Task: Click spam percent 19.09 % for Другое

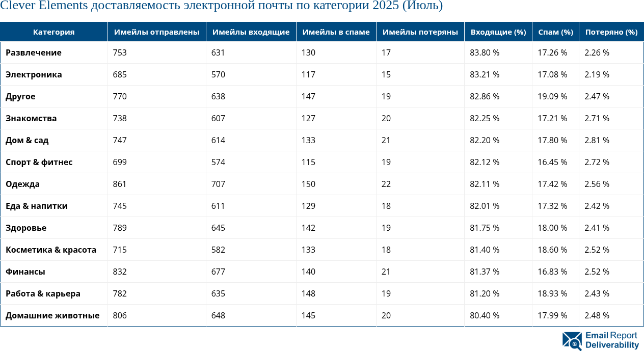Action: coord(552,96)
